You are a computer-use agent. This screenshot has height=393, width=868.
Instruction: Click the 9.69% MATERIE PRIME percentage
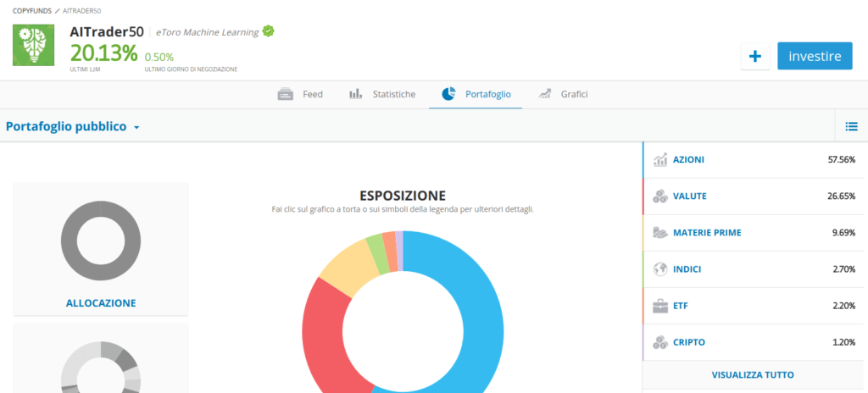(x=844, y=233)
